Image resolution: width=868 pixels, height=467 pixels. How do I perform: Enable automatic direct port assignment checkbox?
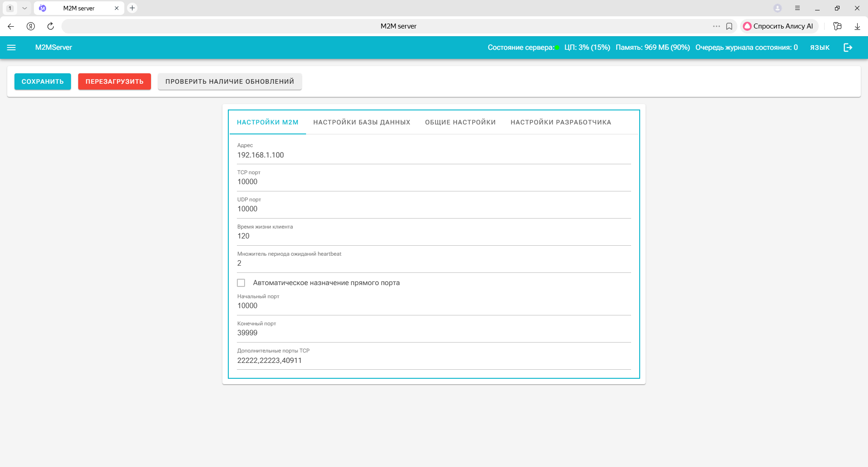tap(241, 283)
